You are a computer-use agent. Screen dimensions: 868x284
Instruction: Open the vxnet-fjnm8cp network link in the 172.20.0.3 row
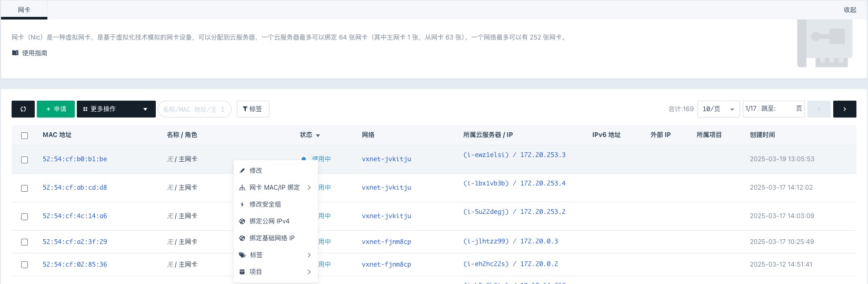tap(386, 242)
